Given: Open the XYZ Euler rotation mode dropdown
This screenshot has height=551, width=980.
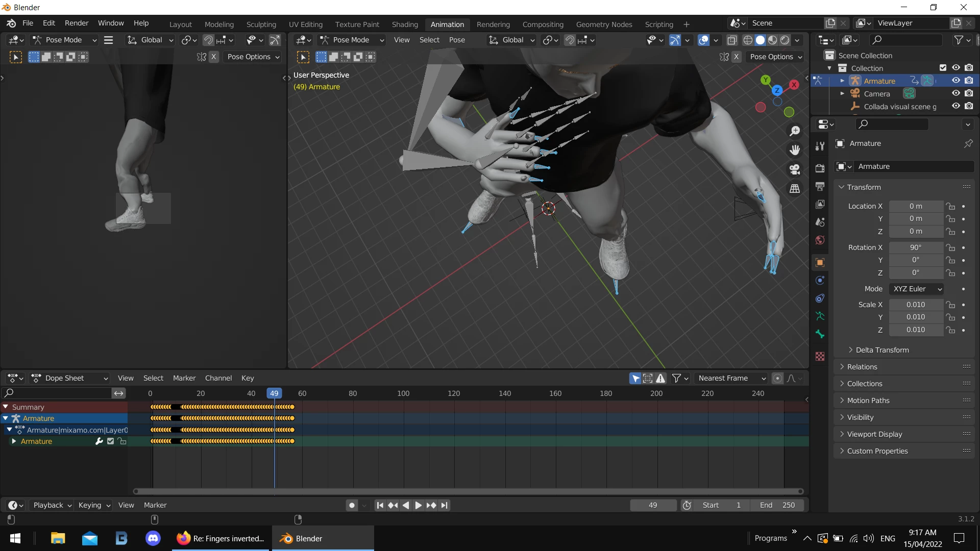Looking at the screenshot, I should click(x=917, y=289).
